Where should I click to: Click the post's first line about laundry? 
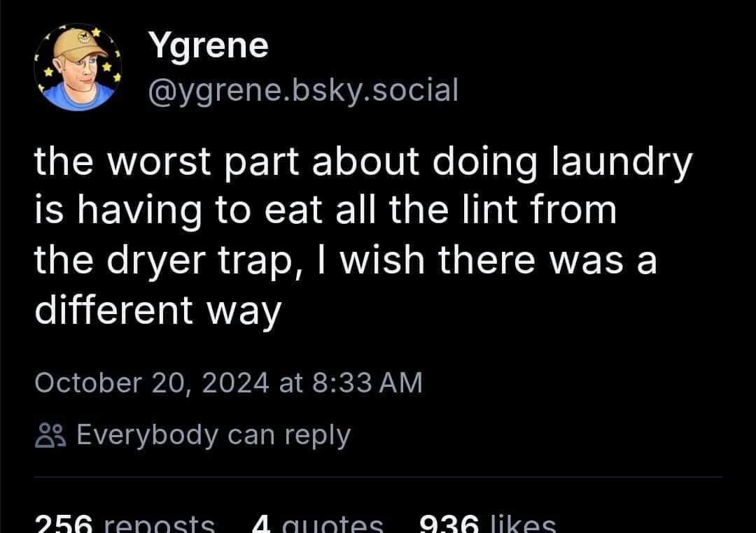coord(363,163)
